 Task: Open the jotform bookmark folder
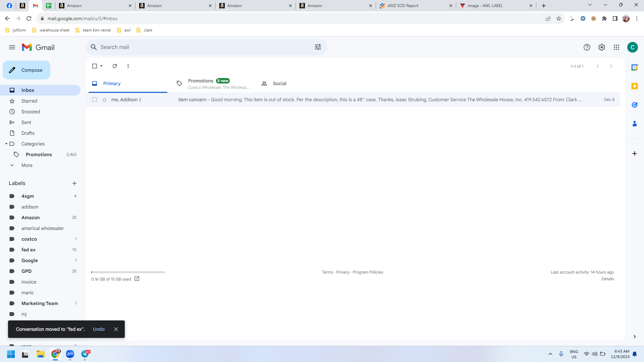(16, 30)
